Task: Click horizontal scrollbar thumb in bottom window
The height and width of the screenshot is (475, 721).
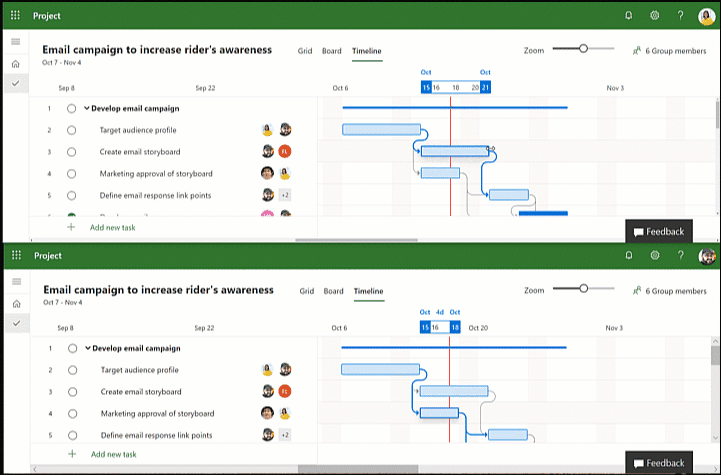Action: 358,469
